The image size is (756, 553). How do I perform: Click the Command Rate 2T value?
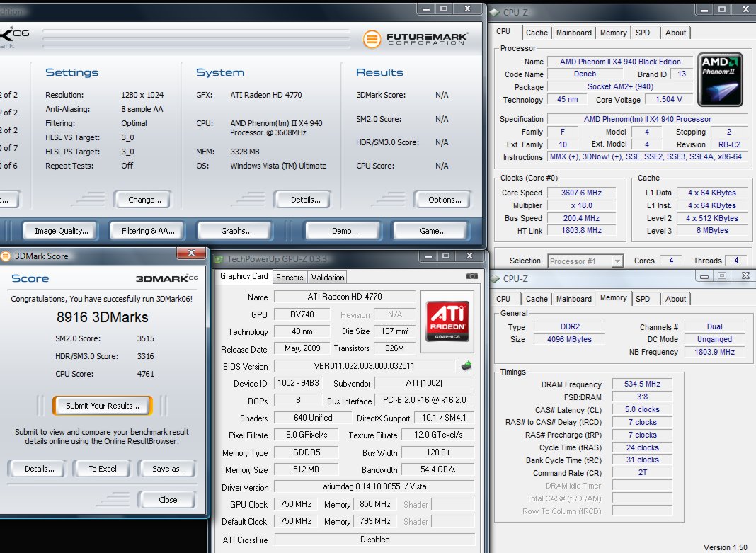pos(642,472)
